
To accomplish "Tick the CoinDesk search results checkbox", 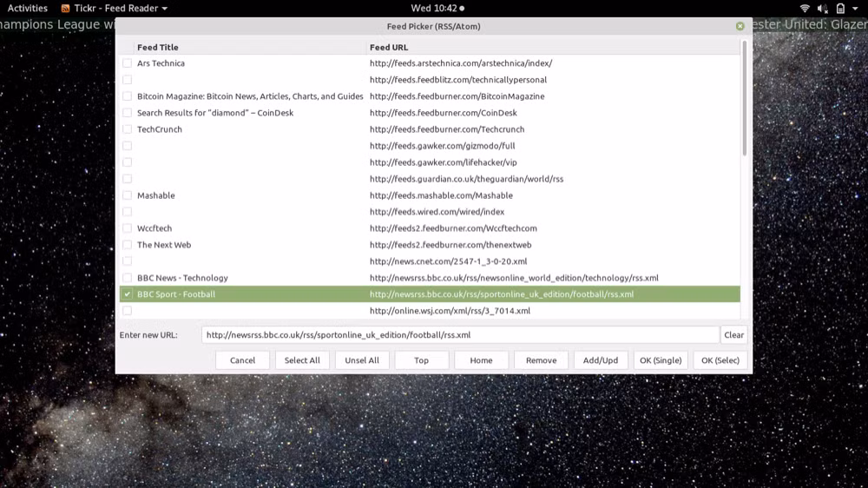I will click(x=128, y=113).
